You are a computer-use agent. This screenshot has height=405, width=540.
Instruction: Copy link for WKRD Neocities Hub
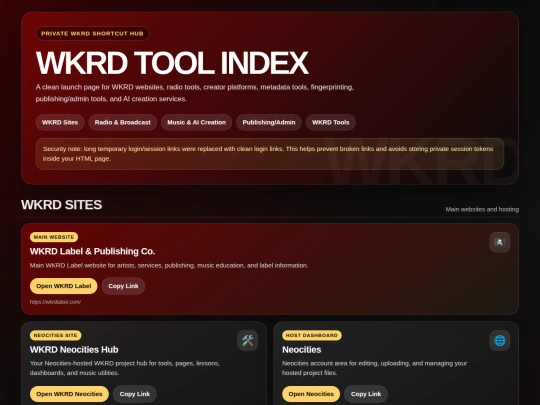tap(135, 394)
